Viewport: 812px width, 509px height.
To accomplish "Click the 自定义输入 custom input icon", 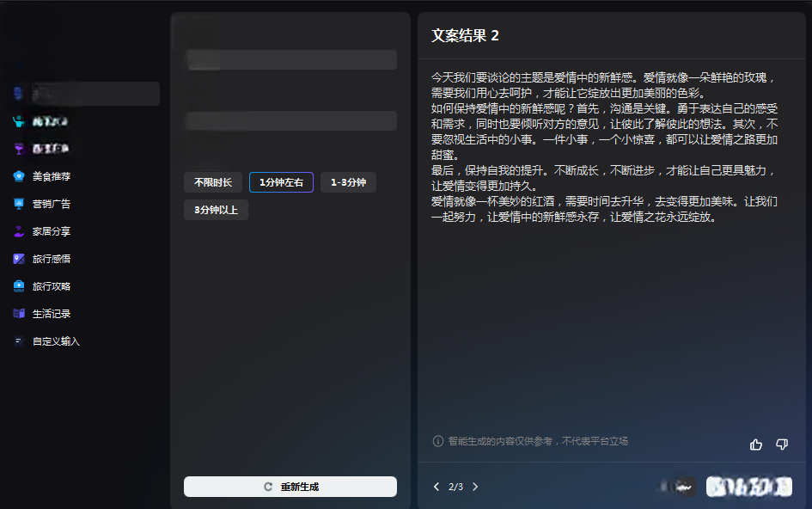I will click(19, 341).
